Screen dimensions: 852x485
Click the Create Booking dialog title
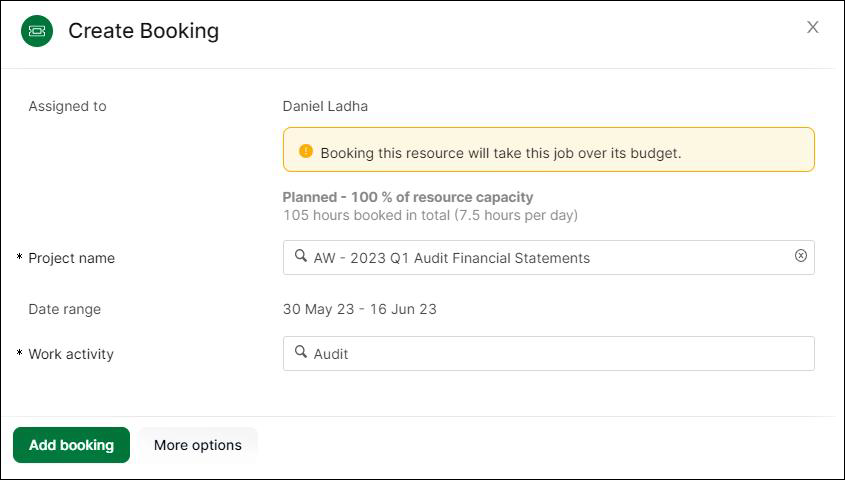tap(143, 31)
